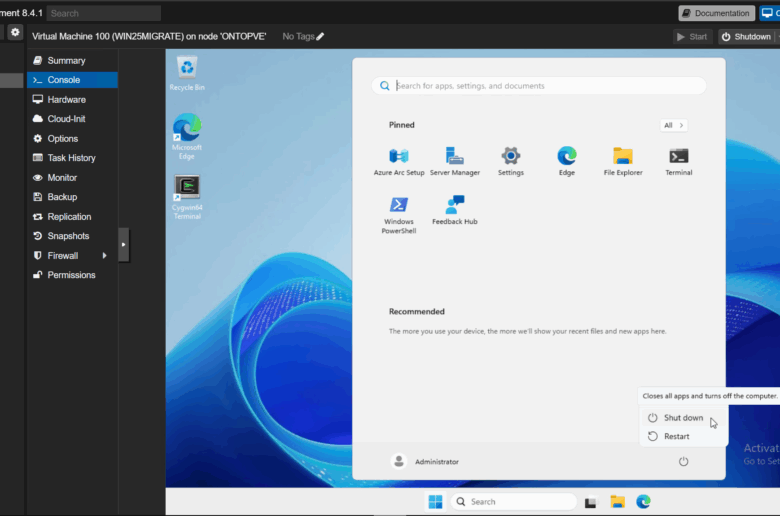Open the Administrator account menu
This screenshot has height=516, width=780.
425,462
